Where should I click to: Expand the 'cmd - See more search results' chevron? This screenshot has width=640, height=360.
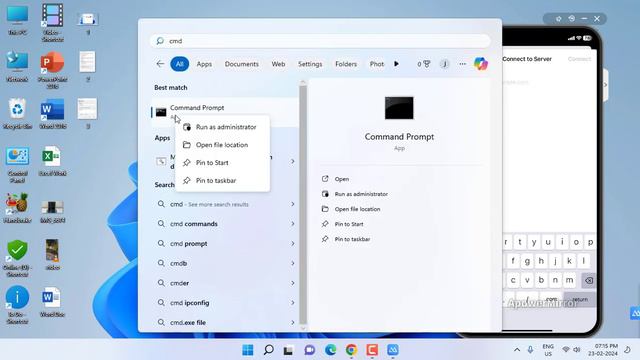tap(293, 204)
